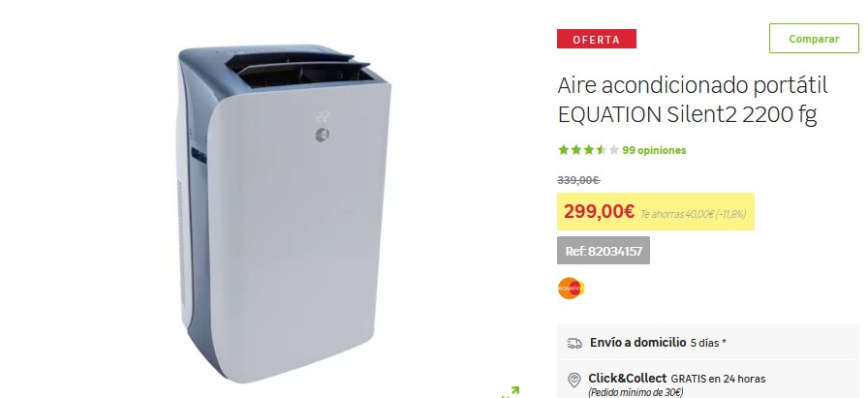
Task: Click the red OFERTA badge
Action: point(596,39)
